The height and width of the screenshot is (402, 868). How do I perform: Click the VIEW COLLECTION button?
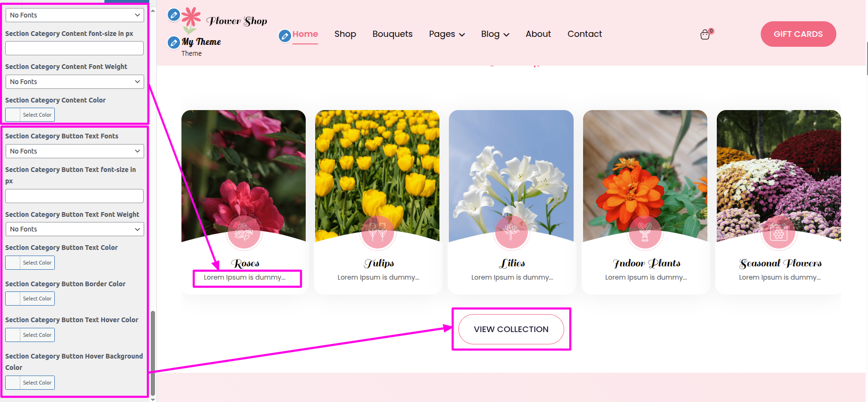tap(511, 329)
